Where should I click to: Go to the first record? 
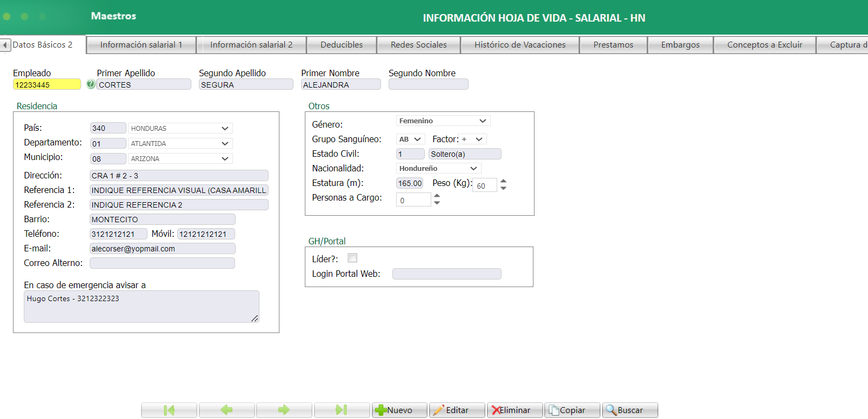coord(169,410)
